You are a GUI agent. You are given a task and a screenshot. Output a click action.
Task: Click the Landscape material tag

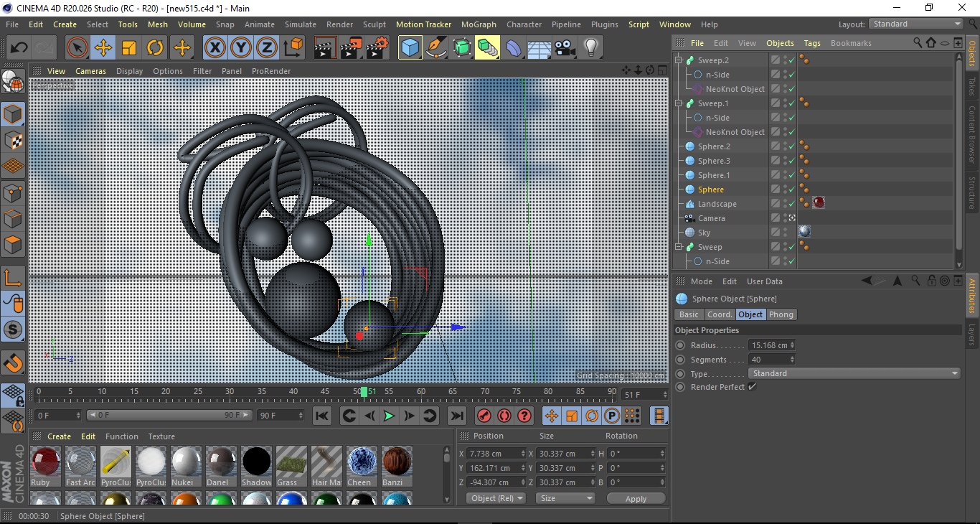pos(819,203)
